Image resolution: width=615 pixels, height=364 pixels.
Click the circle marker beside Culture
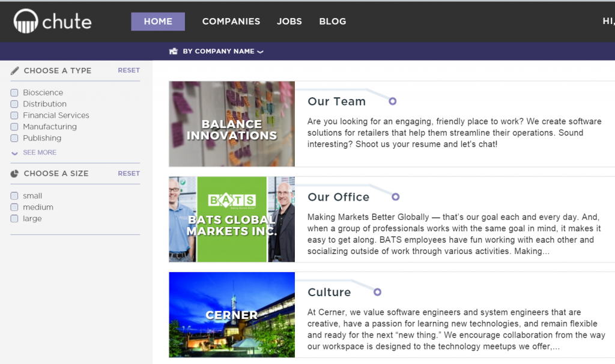(x=377, y=292)
